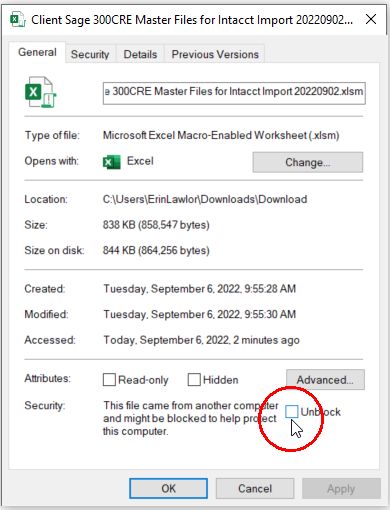The image size is (390, 510).
Task: Click inside the file name text field
Action: click(234, 93)
